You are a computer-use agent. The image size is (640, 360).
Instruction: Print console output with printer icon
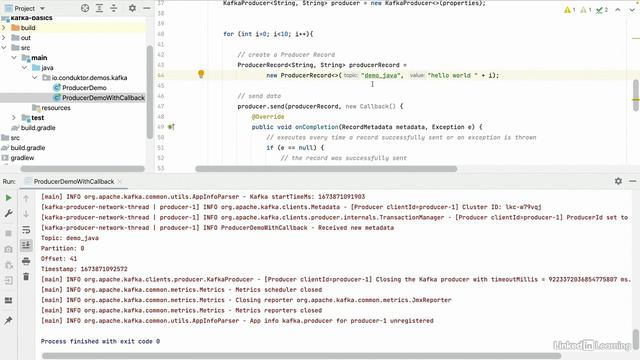point(26,261)
